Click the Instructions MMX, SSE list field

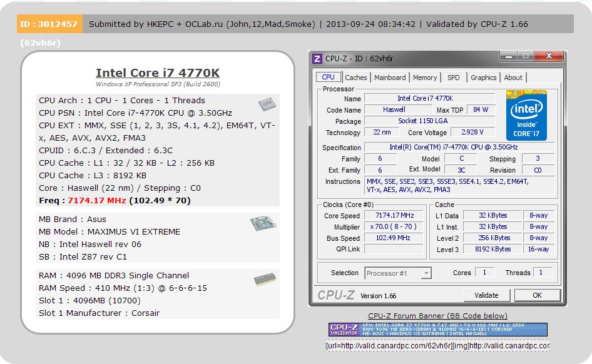[x=459, y=186]
